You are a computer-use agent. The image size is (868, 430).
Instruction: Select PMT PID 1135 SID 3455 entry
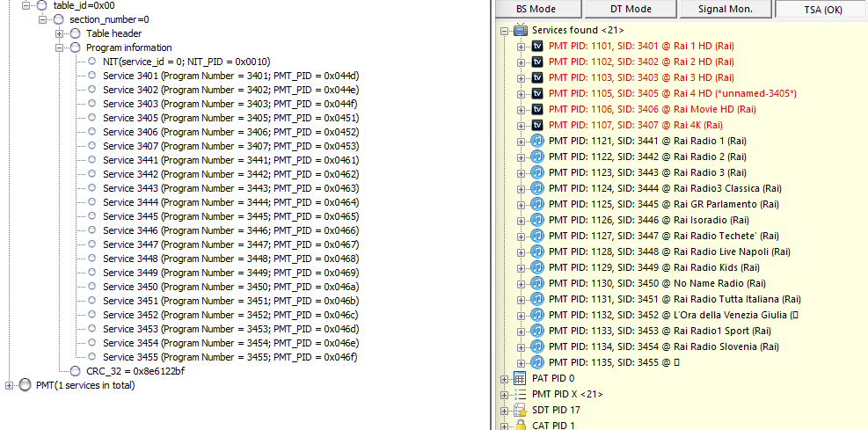(x=614, y=362)
